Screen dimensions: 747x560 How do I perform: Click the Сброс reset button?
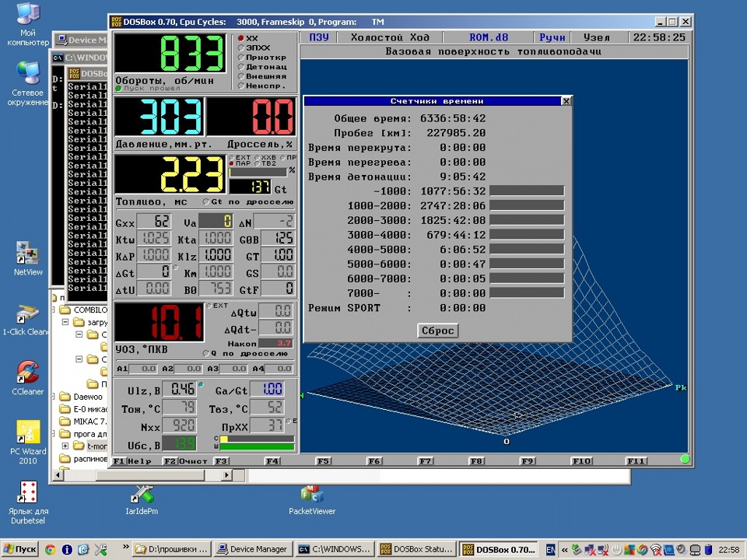click(437, 331)
